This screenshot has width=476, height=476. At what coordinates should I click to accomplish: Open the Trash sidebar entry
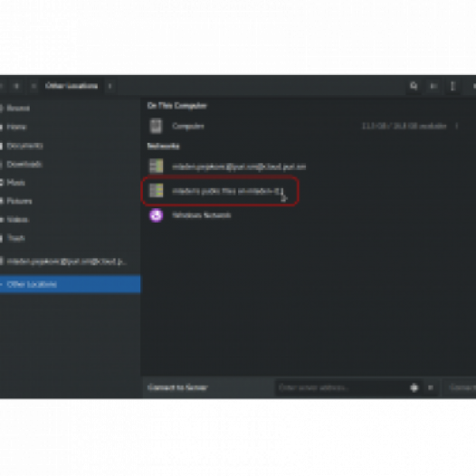pos(15,238)
